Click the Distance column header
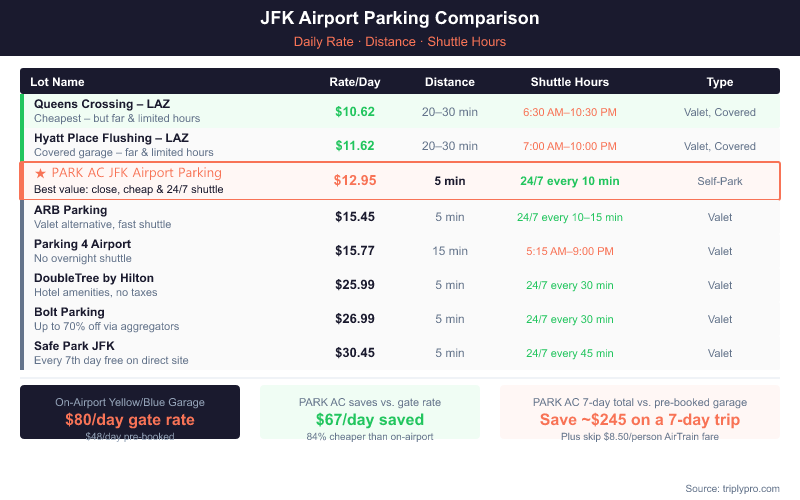The image size is (800, 500). pyautogui.click(x=449, y=82)
